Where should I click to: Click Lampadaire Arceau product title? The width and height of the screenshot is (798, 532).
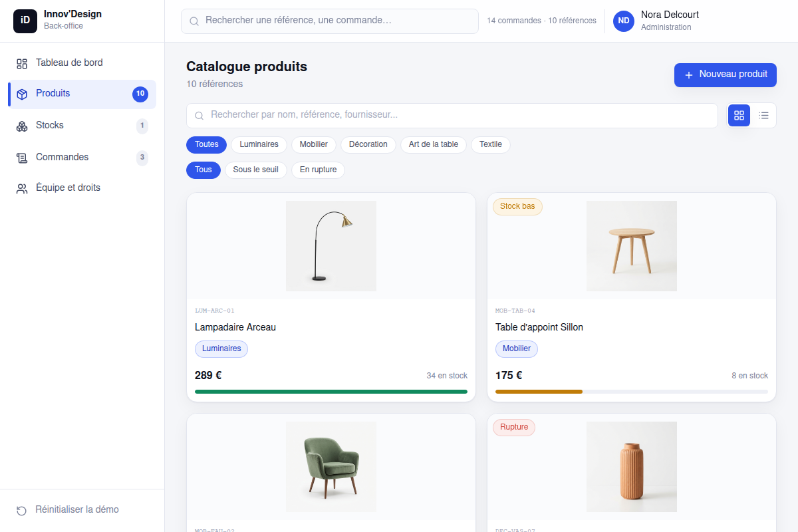(x=235, y=327)
